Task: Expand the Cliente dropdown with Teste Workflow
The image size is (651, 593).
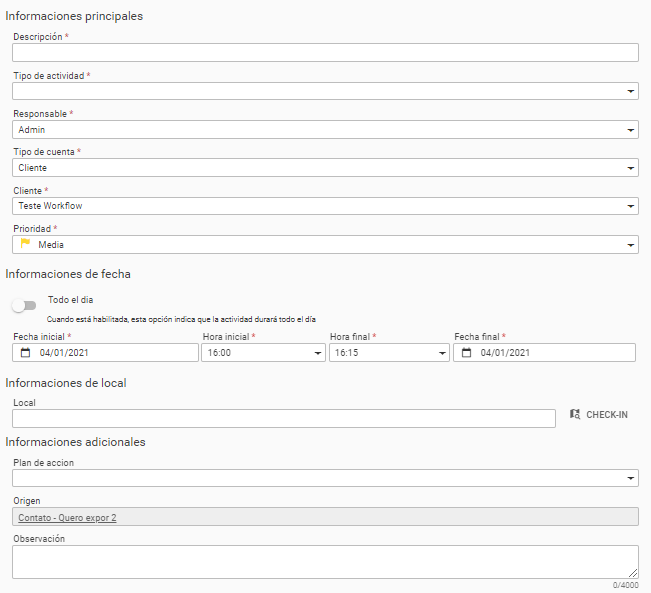Action: pos(325,206)
